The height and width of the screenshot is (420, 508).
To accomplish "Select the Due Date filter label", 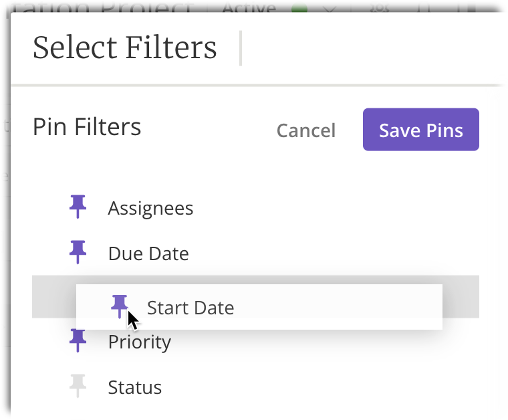I will tap(148, 253).
